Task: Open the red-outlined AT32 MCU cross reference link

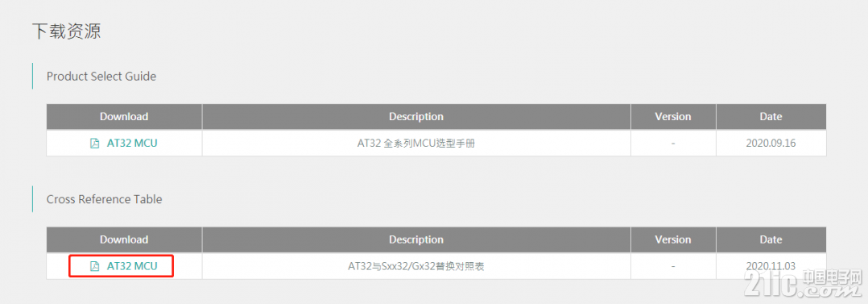Action: pyautogui.click(x=132, y=266)
